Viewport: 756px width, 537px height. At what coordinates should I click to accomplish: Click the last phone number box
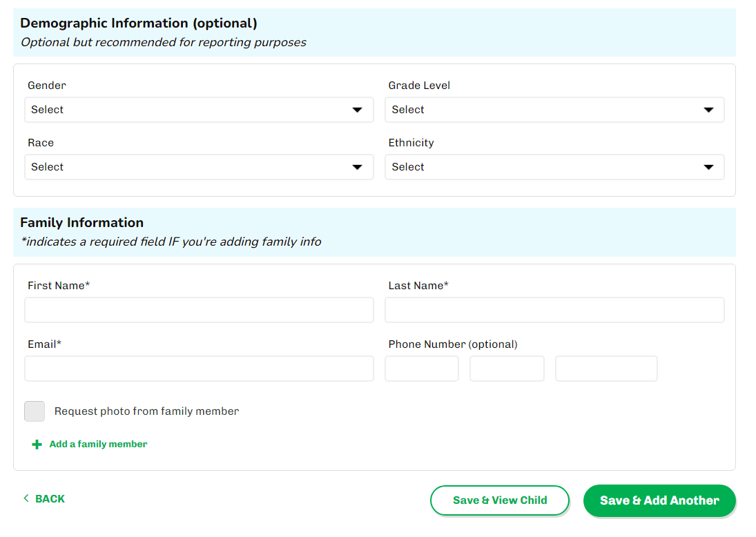(x=606, y=369)
